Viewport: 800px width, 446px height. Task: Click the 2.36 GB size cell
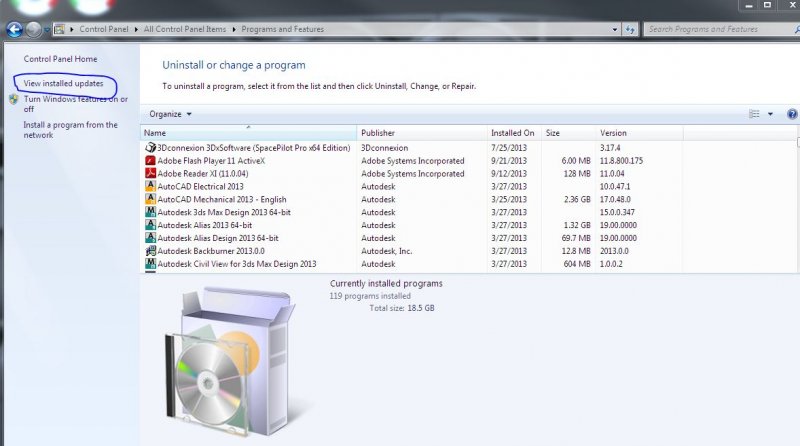[x=577, y=199]
